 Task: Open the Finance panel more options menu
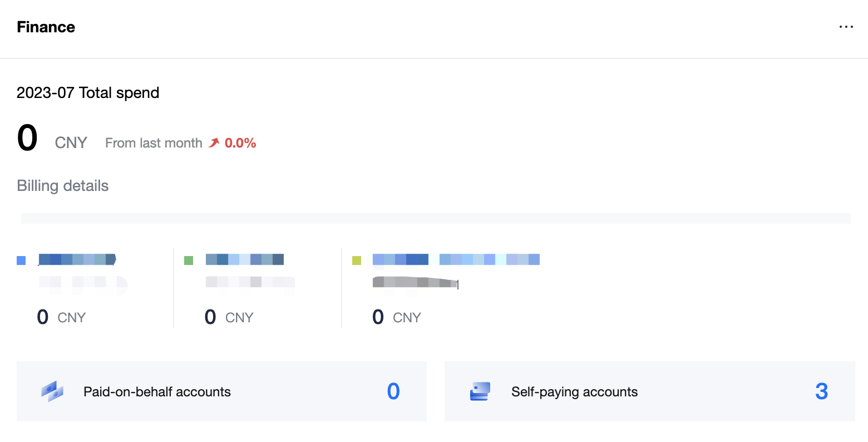pos(846,27)
